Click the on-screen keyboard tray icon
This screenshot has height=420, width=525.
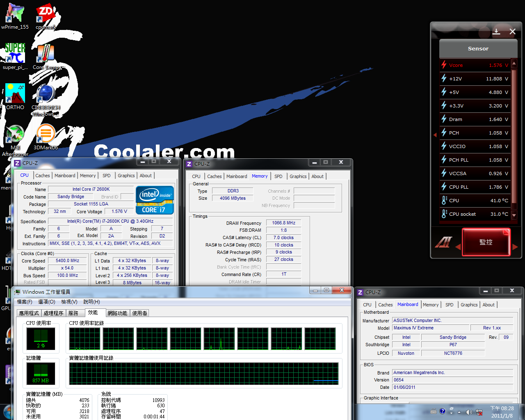pos(434,411)
